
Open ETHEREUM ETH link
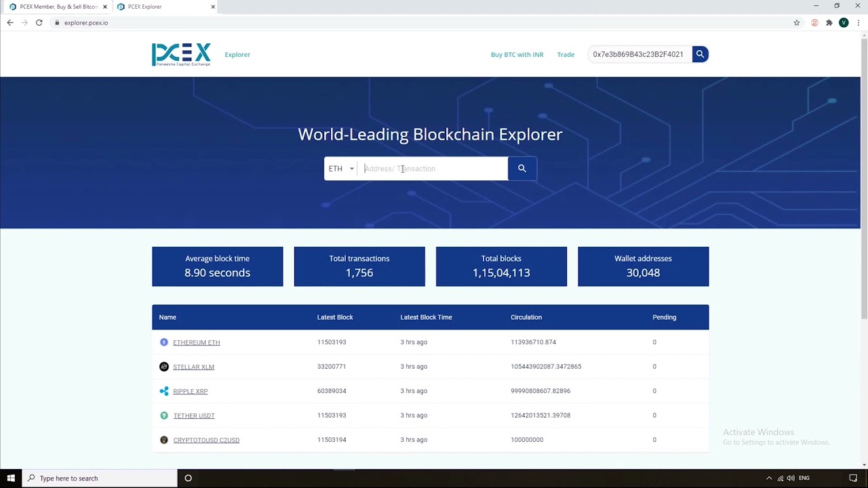196,342
